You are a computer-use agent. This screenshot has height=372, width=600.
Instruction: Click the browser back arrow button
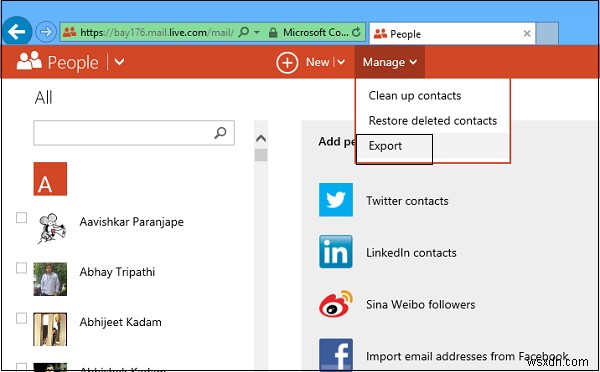click(x=17, y=31)
